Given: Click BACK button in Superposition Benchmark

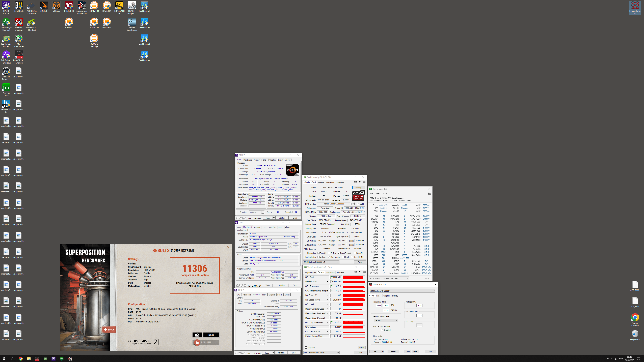Looking at the screenshot, I should (109, 329).
